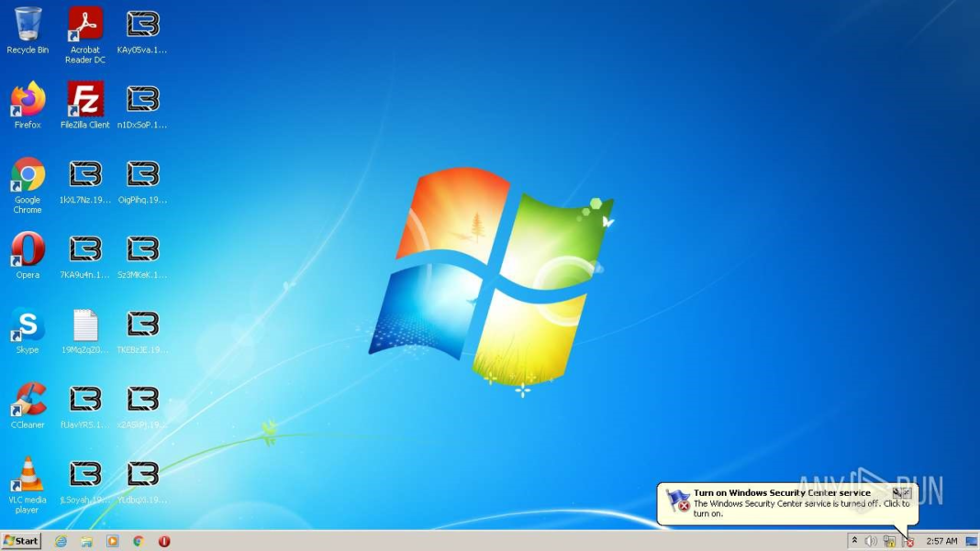Select the VLC media player shortcut
Image resolution: width=980 pixels, height=551 pixels.
point(28,485)
